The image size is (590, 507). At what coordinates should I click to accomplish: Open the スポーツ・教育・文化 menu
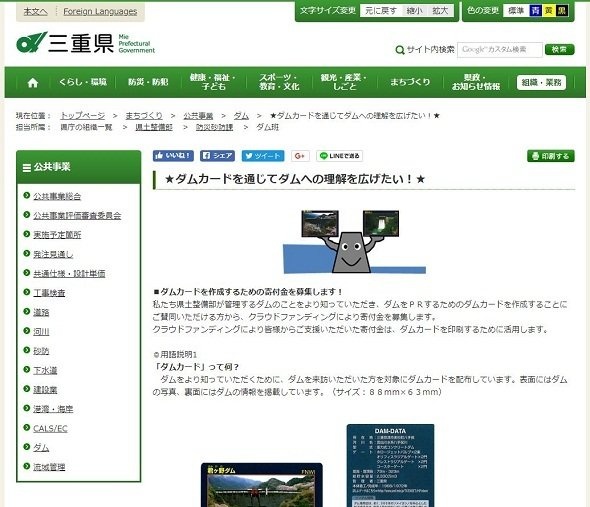pyautogui.click(x=279, y=82)
